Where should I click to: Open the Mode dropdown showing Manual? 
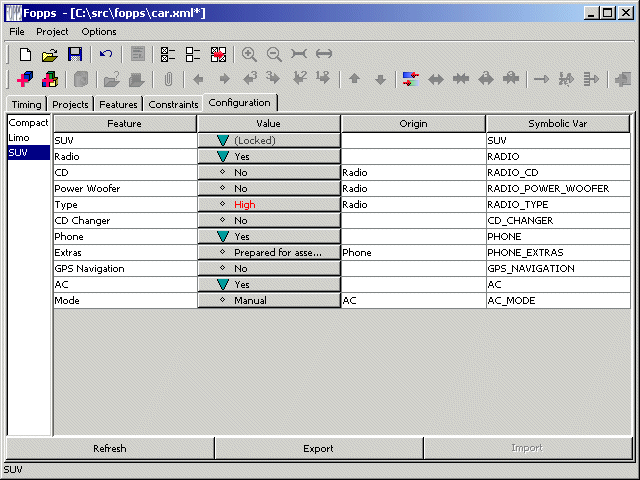point(269,300)
